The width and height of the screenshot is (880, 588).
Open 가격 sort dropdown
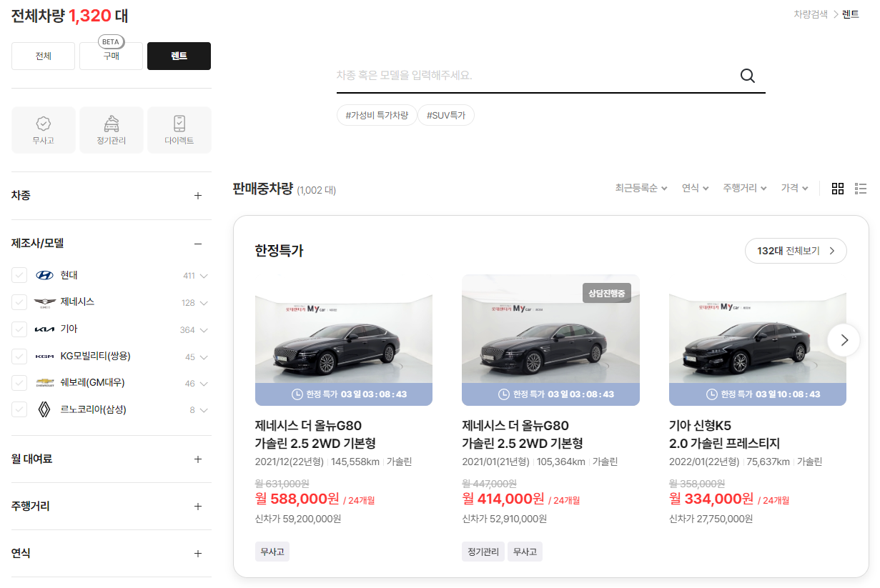coord(794,188)
